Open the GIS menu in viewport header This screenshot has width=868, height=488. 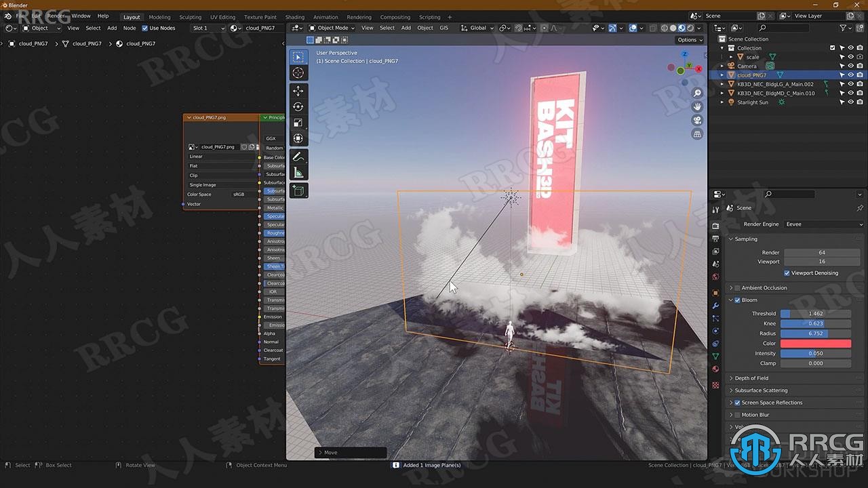point(443,28)
